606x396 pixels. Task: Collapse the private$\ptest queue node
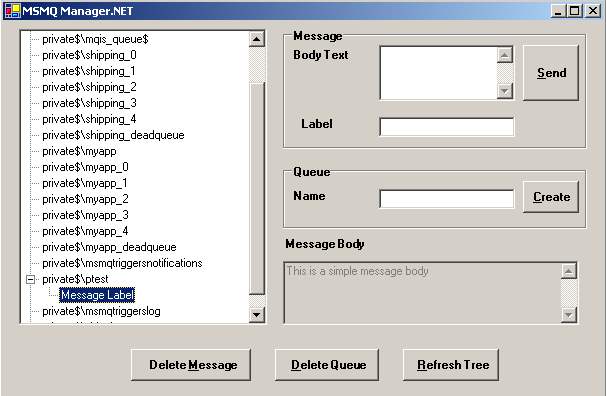point(30,279)
